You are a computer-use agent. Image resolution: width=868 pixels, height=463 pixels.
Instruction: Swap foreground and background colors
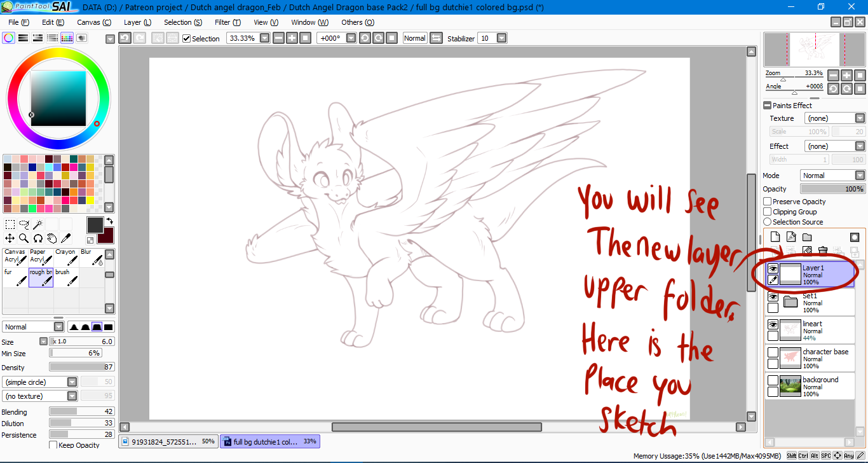click(x=109, y=221)
